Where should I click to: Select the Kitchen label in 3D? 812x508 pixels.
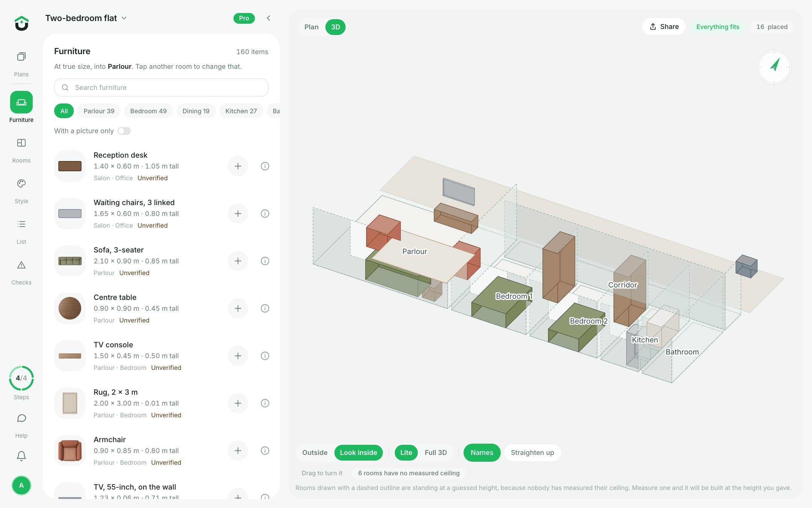pos(645,340)
